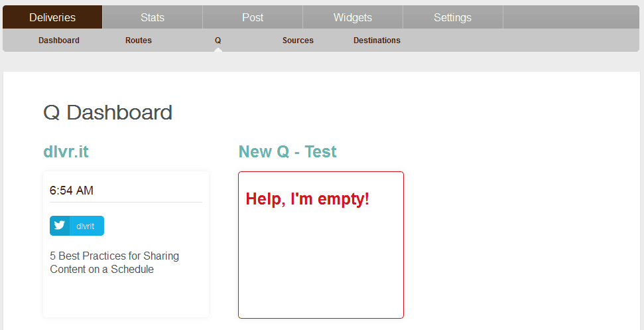The image size is (644, 330).
Task: Go to the Widgets tab
Action: tap(353, 17)
